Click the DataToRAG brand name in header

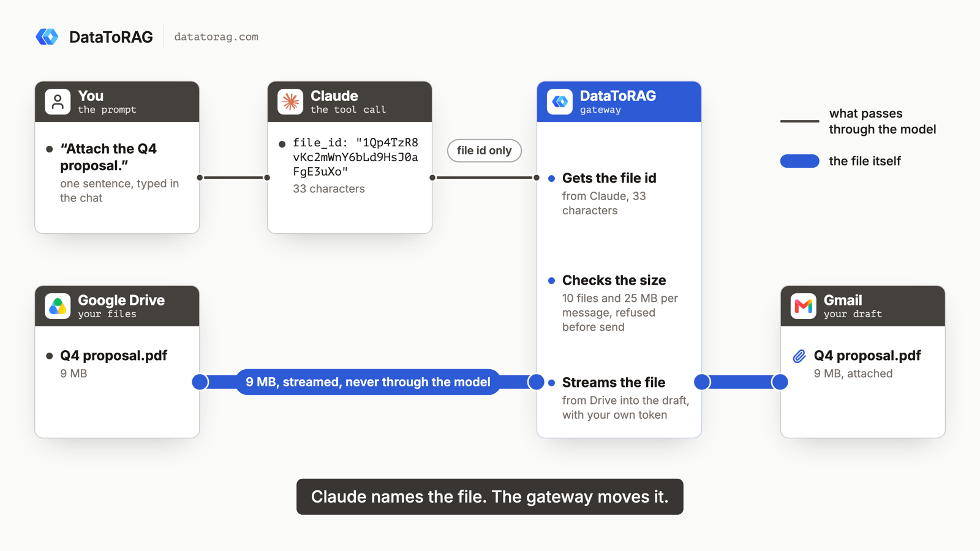(111, 37)
